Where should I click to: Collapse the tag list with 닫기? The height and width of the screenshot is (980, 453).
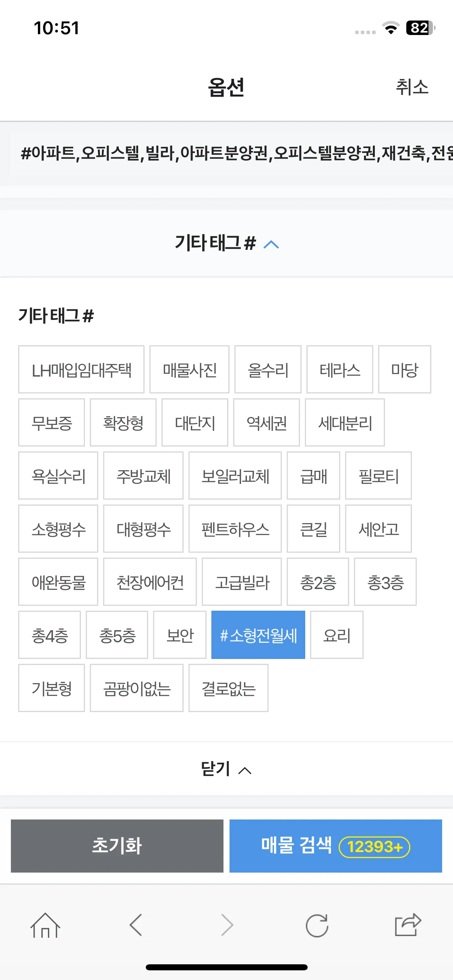click(x=226, y=769)
